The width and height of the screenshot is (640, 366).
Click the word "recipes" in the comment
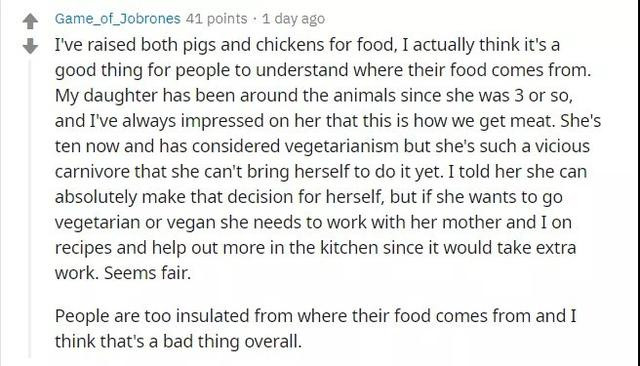coord(83,248)
